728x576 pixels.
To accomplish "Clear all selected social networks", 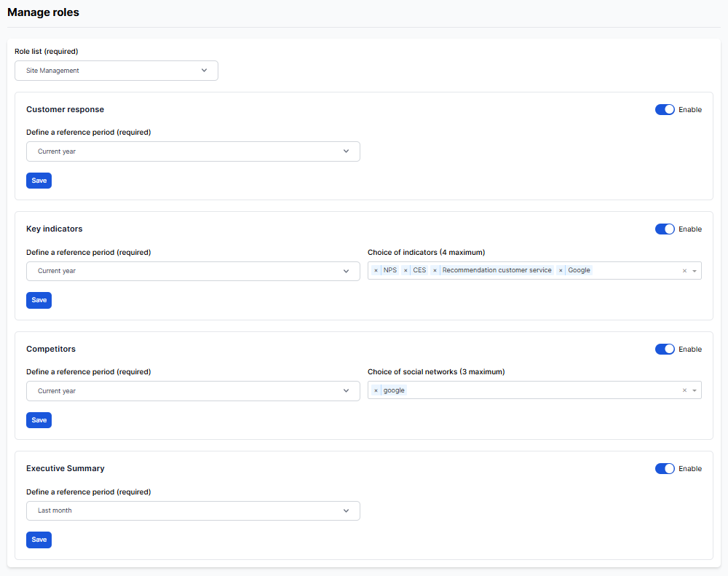I will coord(684,390).
